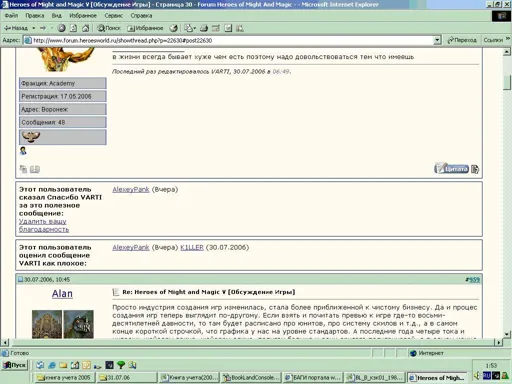Click the post status icon beside 30.07.2006, 10:45
Image resolution: width=512 pixels, height=384 pixels.
pos(20,279)
